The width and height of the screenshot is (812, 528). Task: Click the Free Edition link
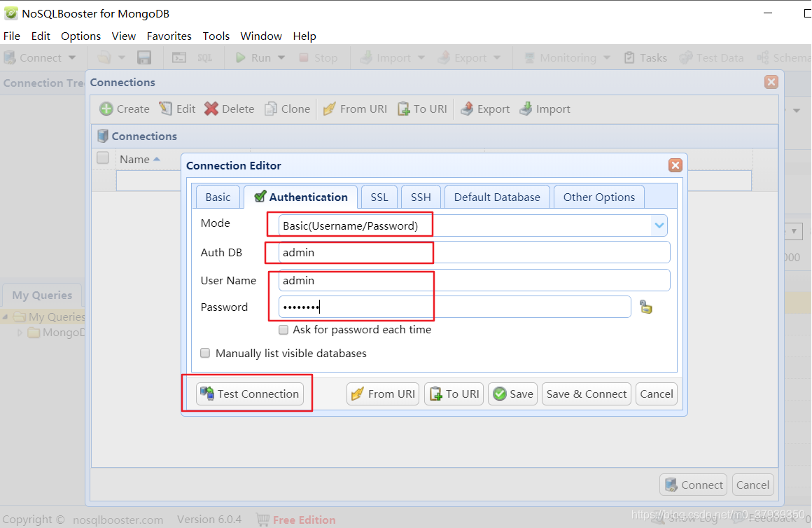(x=304, y=520)
